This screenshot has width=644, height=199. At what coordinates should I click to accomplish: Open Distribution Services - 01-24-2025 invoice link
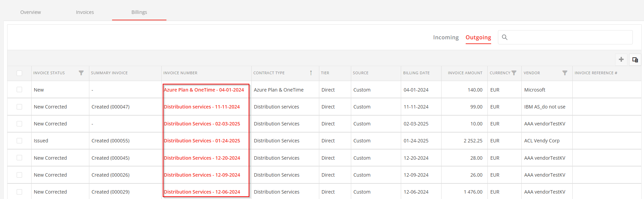[x=202, y=141]
